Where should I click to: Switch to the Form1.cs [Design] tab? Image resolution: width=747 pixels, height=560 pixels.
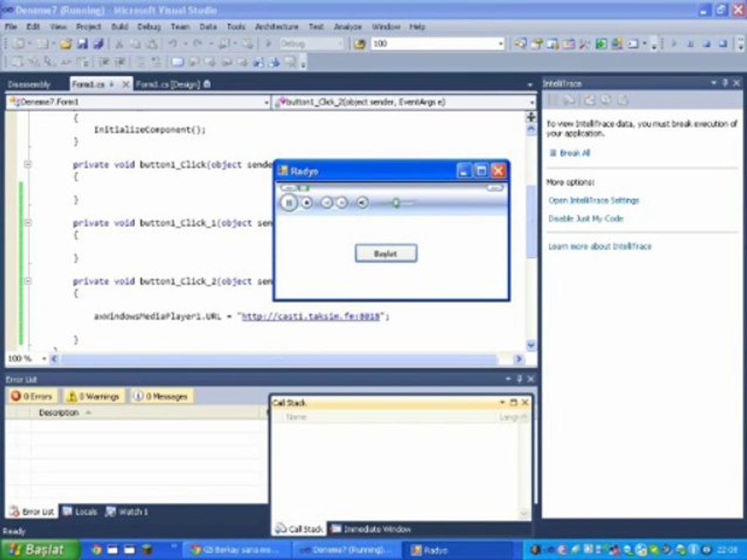[x=173, y=84]
